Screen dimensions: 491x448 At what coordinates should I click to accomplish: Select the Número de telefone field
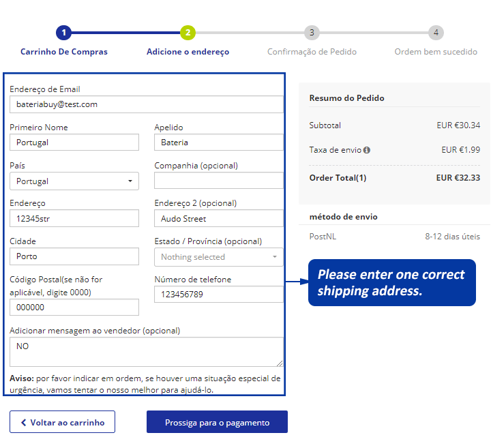pyautogui.click(x=219, y=295)
